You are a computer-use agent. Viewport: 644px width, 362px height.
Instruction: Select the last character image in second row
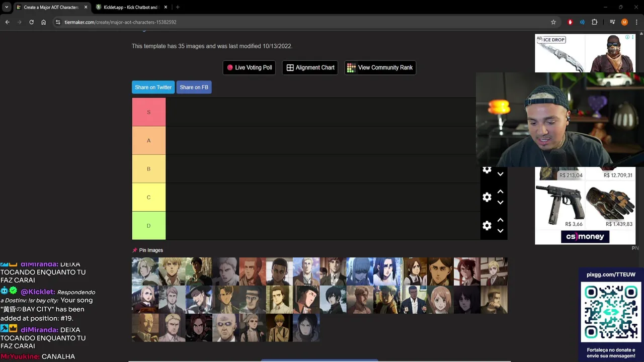(494, 300)
